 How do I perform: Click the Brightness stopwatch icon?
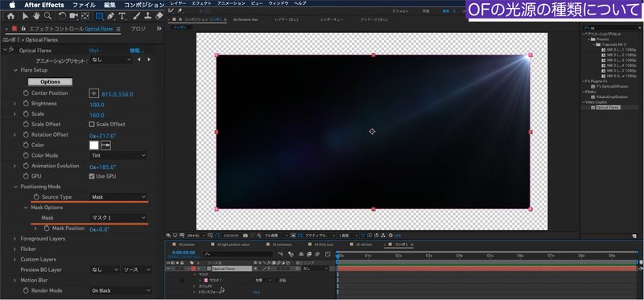[x=25, y=104]
